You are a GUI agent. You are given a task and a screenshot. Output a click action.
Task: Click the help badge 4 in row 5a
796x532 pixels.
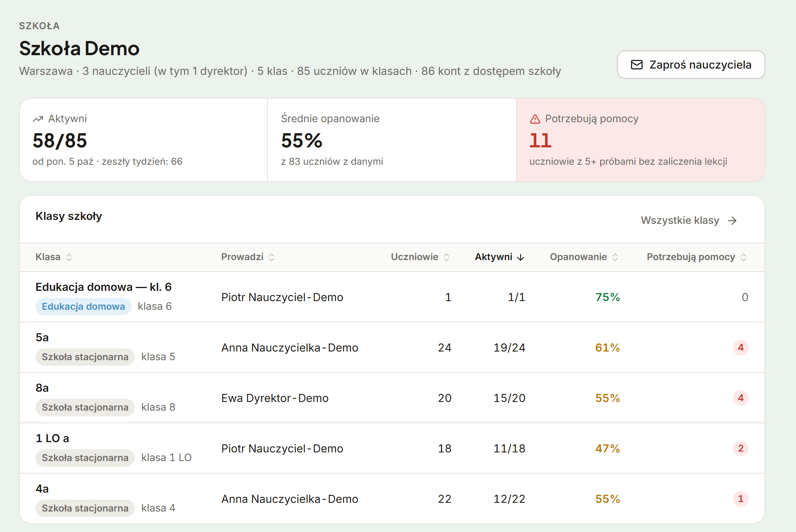(741, 348)
